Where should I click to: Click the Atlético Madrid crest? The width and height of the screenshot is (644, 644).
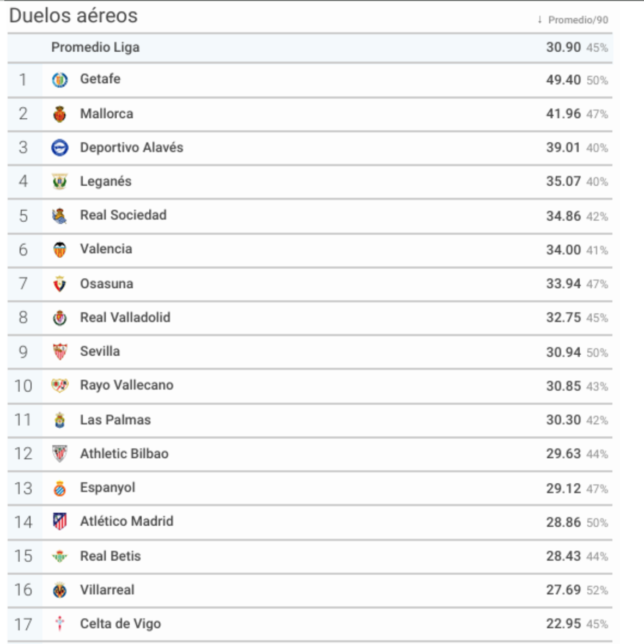pos(59,521)
